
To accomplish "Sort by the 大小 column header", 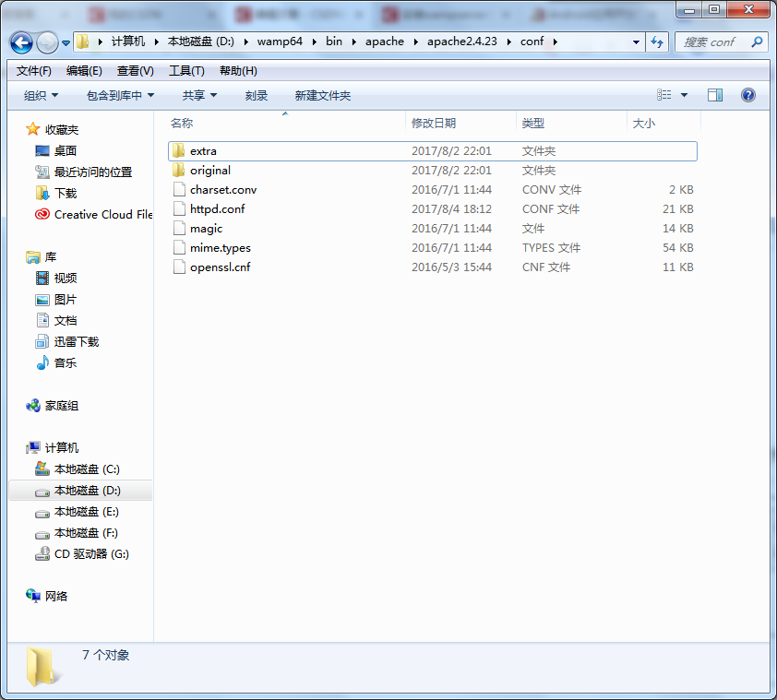I will pyautogui.click(x=644, y=123).
